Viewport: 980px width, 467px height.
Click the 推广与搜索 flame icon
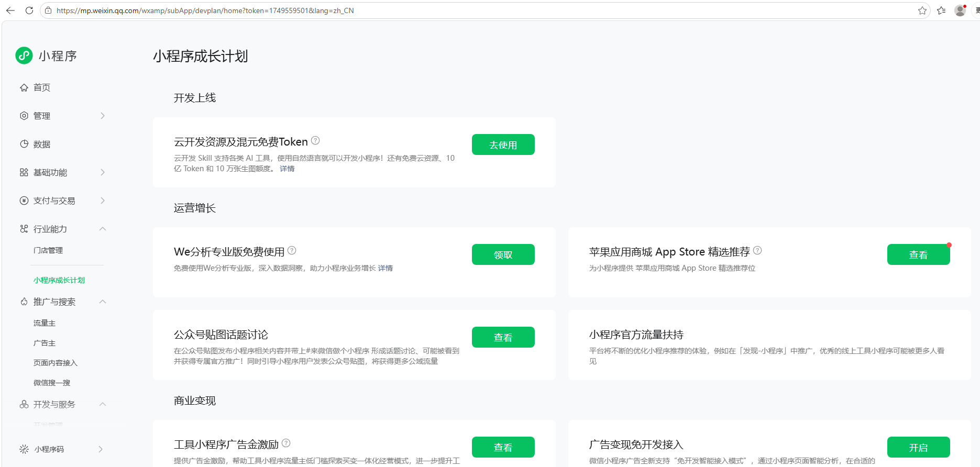(24, 302)
